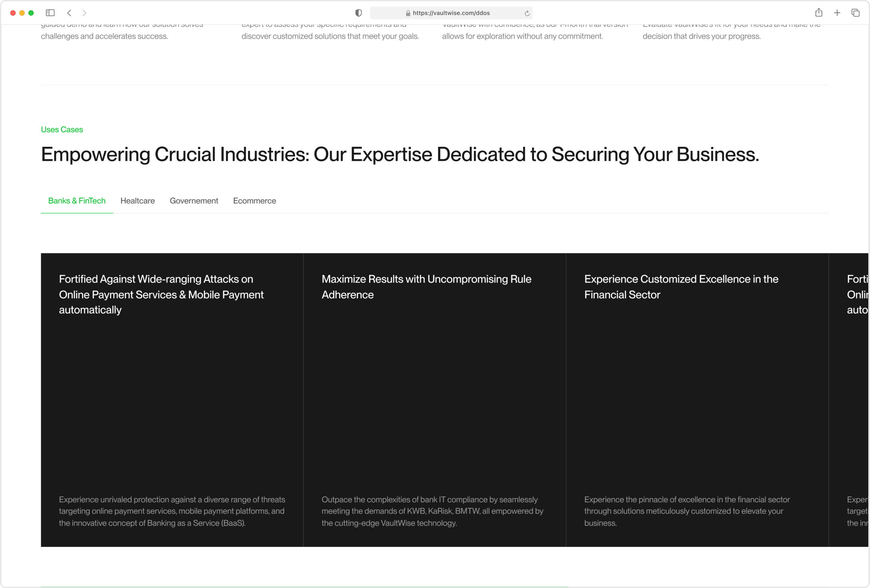Click the add new tab icon
The width and height of the screenshot is (870, 588).
[837, 13]
